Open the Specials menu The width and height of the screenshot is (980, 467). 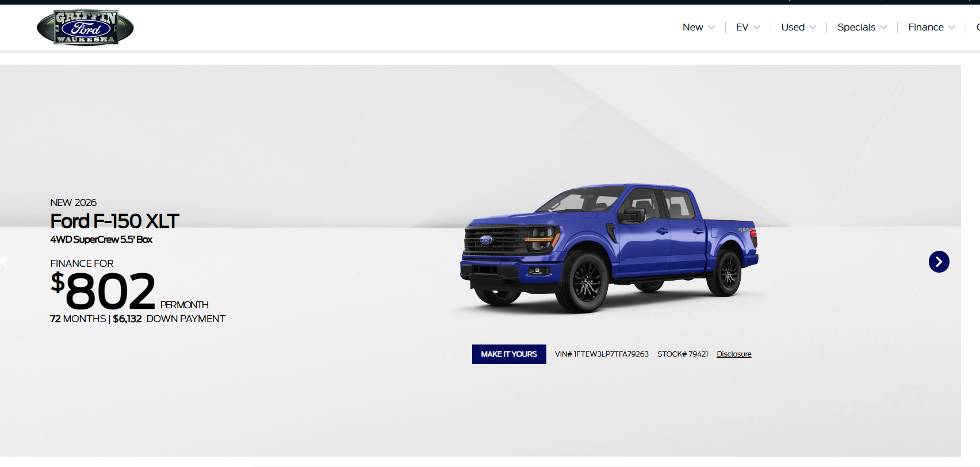[x=856, y=27]
